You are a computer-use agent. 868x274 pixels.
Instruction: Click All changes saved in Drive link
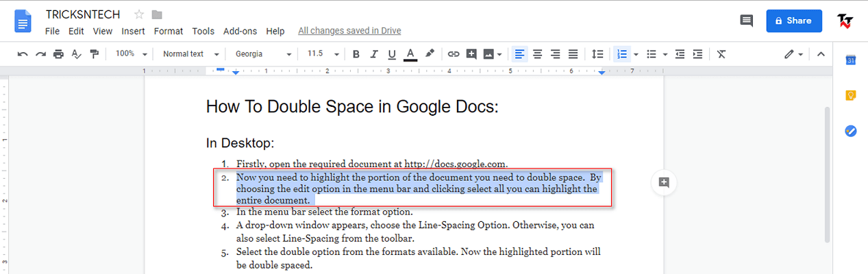click(349, 31)
